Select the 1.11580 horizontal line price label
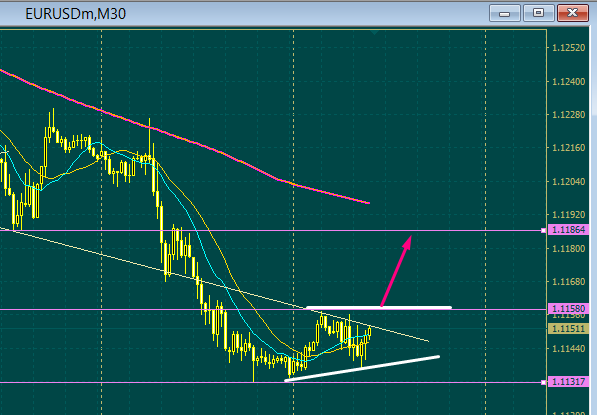This screenshot has height=415, width=597. coord(568,308)
